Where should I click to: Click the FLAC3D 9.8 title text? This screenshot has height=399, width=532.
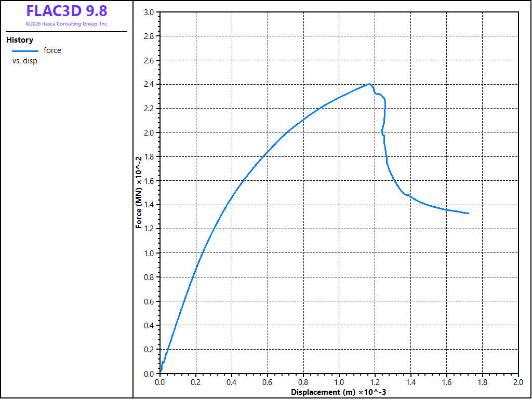67,11
